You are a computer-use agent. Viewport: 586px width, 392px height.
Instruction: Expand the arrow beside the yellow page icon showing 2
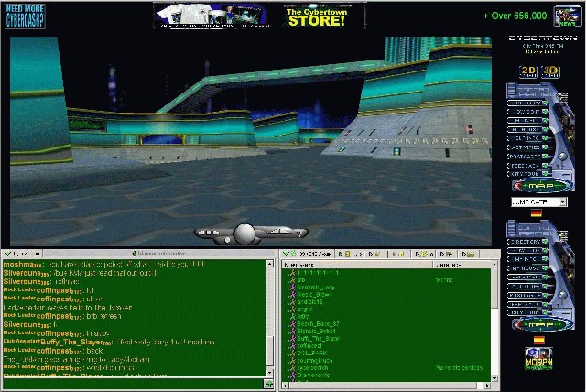click(x=341, y=254)
